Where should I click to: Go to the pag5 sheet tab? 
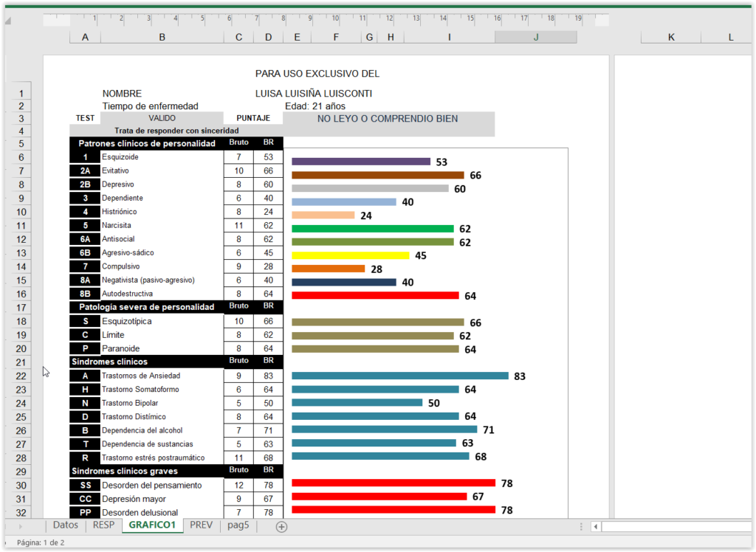point(238,525)
